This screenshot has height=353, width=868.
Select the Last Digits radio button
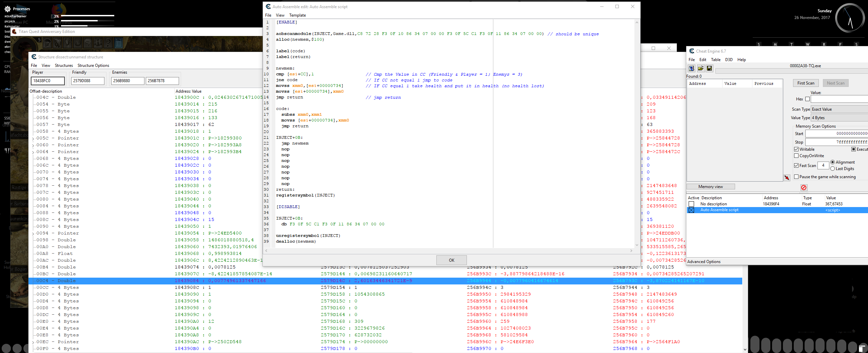click(832, 169)
